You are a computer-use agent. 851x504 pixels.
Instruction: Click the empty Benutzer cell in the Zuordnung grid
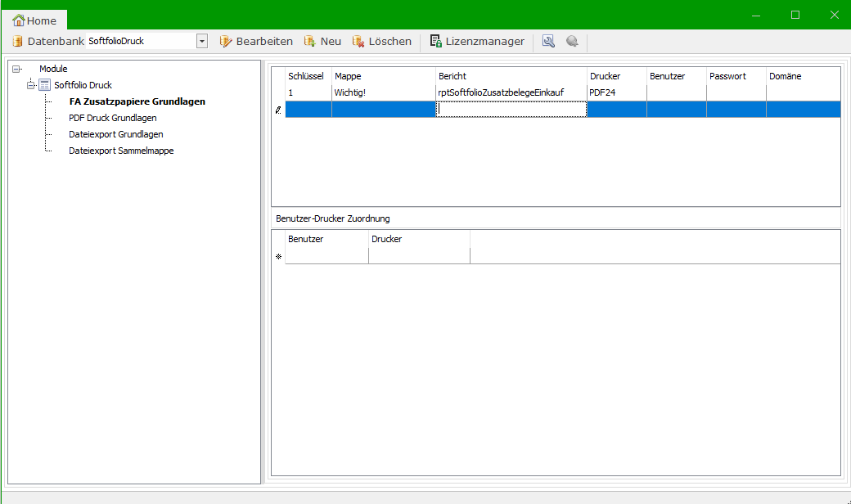coord(326,256)
